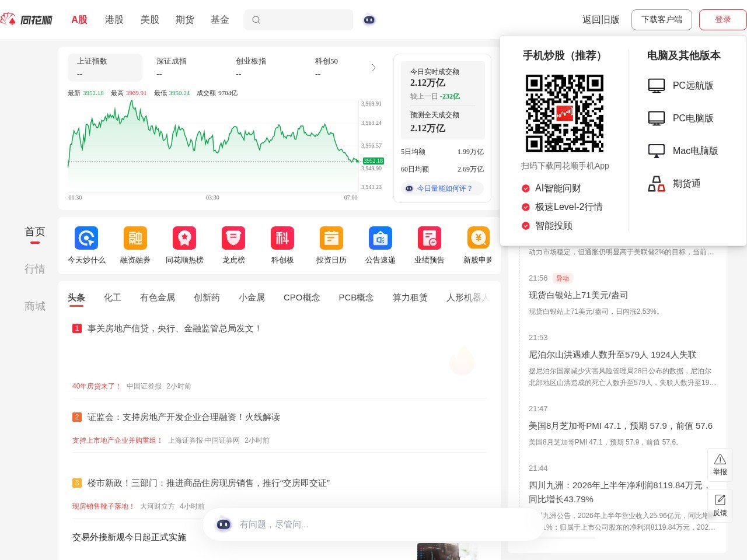This screenshot has height=560, width=747.
Task: Open headline 事关房地产信贷，央行、金融监管总局发文
Action: pyautogui.click(x=175, y=328)
